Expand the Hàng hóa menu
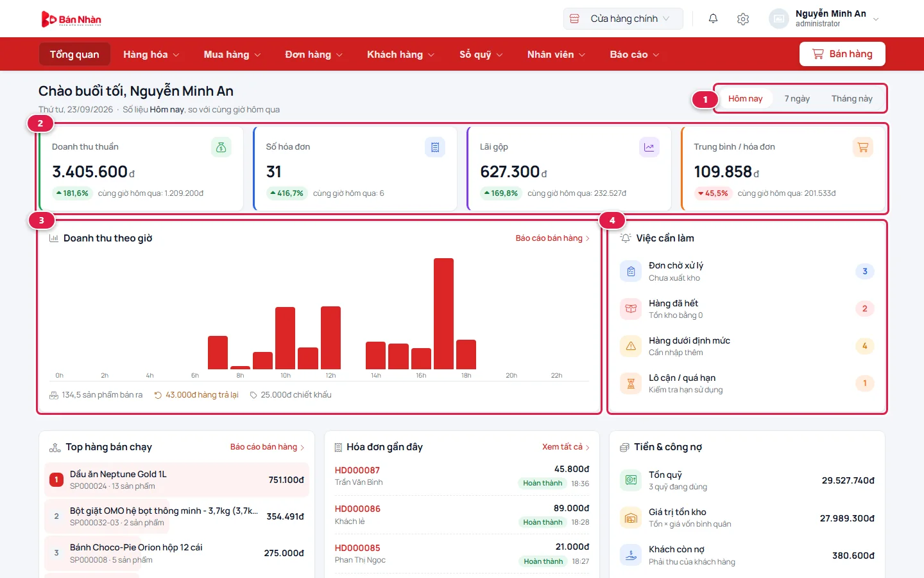Screen dimensions: 924x578 coord(151,55)
